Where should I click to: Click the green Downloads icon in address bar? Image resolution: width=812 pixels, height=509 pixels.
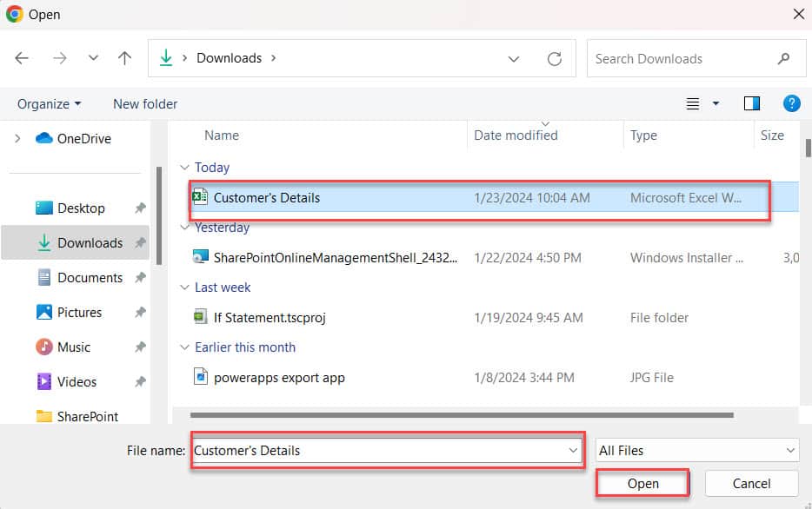coord(166,58)
